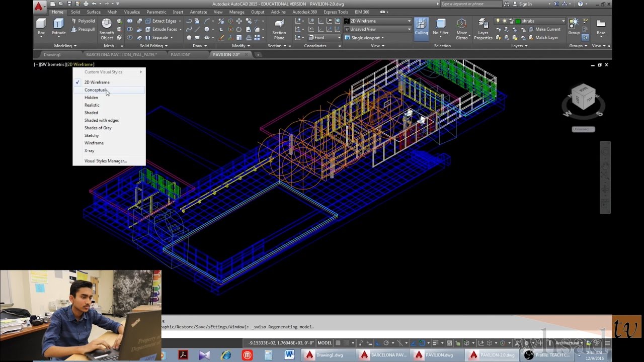Open Layer Properties manager
Screen dimensions: 644x362
[x=483, y=29]
